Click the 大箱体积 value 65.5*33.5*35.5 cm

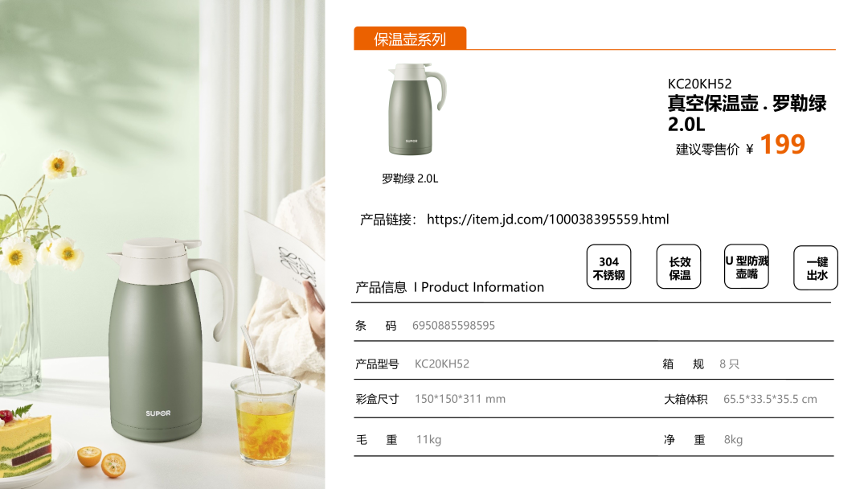tap(770, 399)
